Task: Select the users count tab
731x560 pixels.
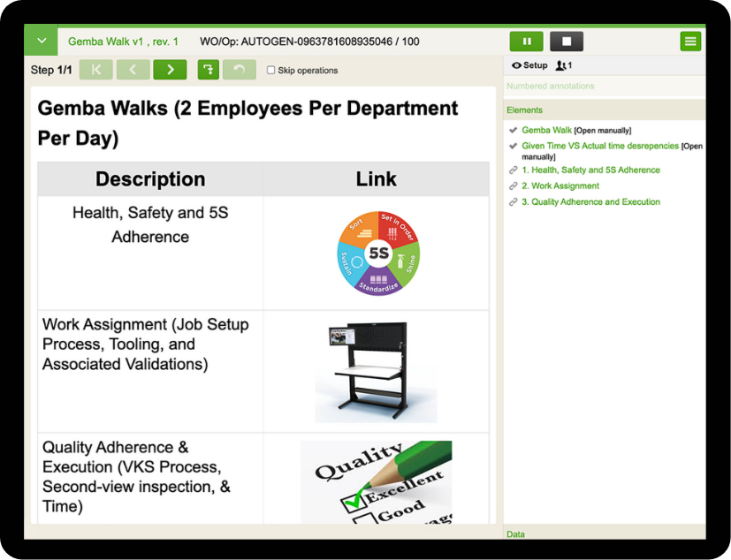Action: pos(564,65)
